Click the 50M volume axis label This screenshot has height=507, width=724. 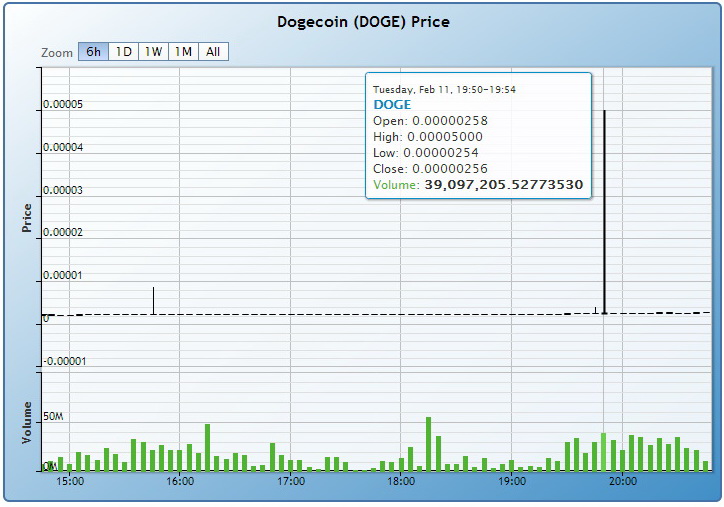pos(53,416)
